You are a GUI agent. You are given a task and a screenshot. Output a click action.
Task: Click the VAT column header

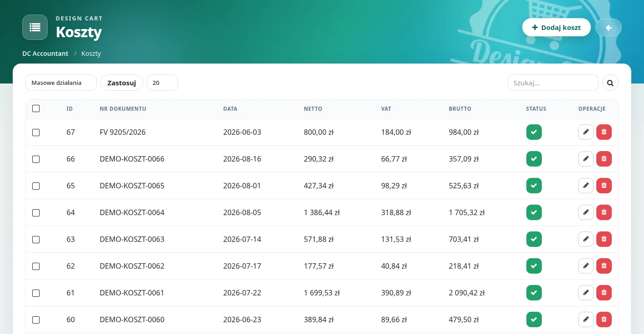tap(386, 109)
